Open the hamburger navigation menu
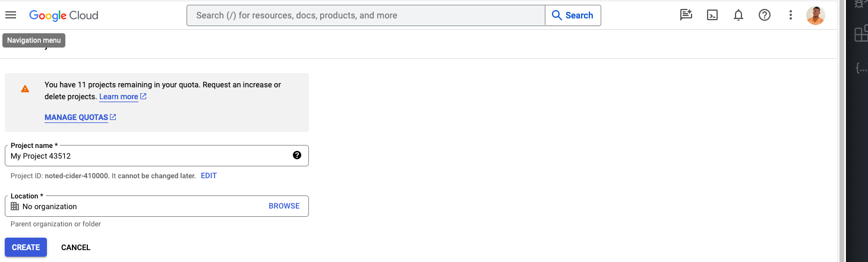This screenshot has width=868, height=262. point(11,15)
